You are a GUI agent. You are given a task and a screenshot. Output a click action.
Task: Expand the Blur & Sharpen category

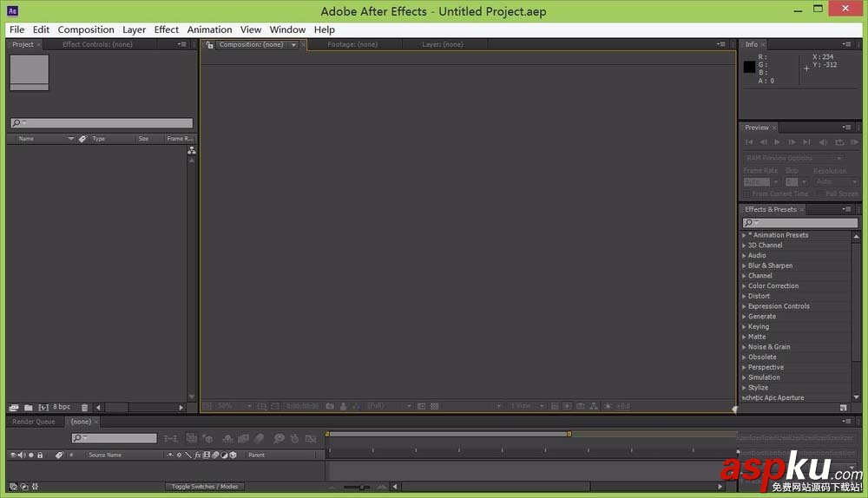click(744, 265)
